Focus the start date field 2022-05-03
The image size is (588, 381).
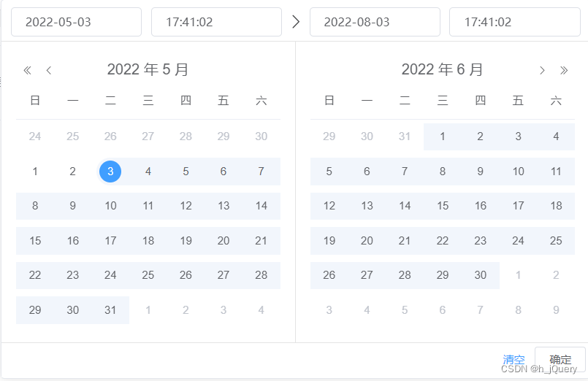[76, 22]
